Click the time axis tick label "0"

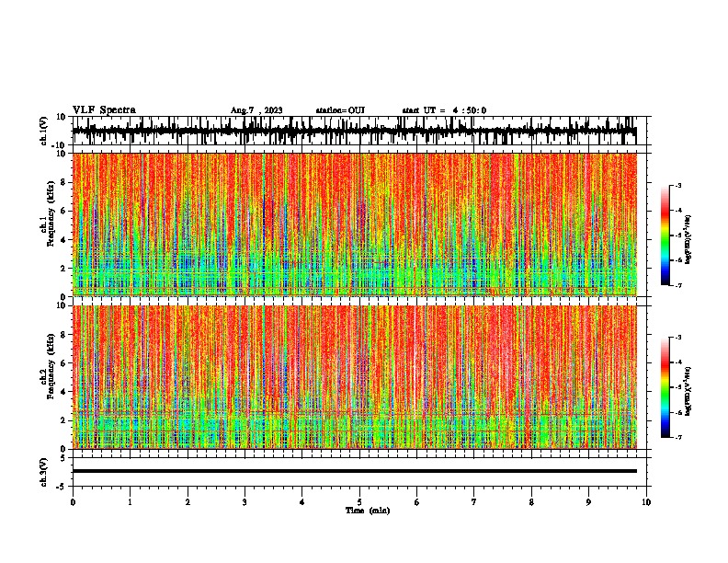coord(73,502)
